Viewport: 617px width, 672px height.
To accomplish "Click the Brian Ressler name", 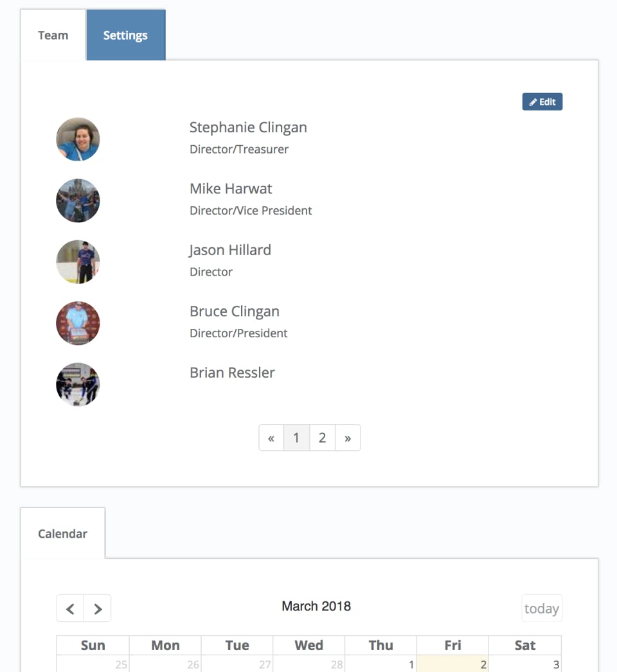I will click(232, 373).
